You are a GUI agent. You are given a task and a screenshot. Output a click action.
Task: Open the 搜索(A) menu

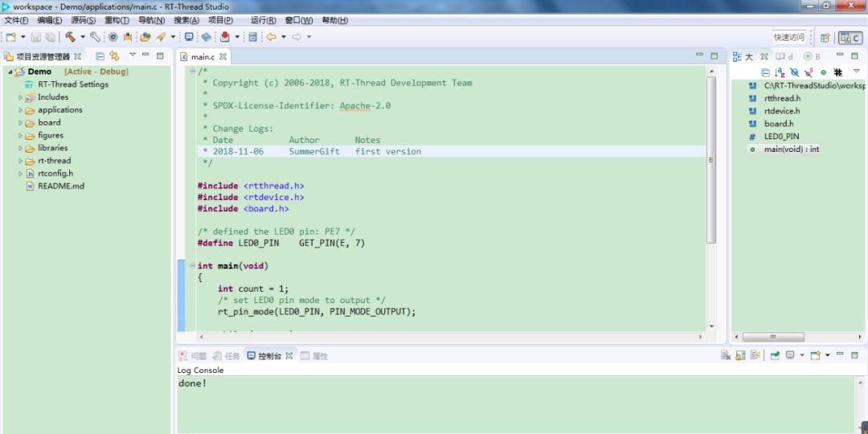[186, 20]
